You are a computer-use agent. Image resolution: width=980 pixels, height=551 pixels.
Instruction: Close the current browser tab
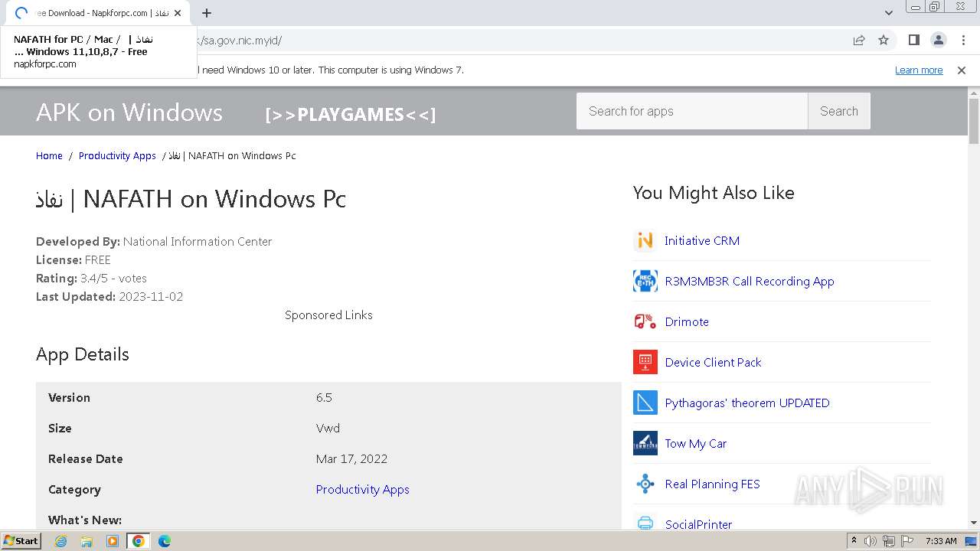click(x=178, y=13)
